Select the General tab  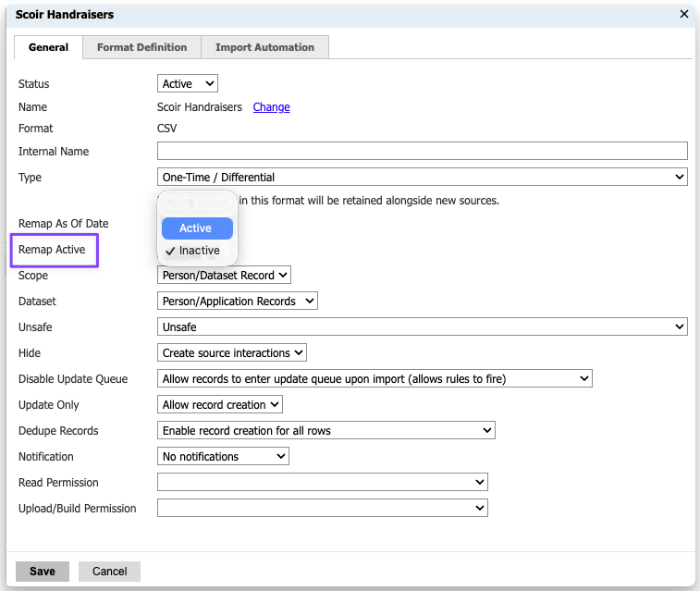pos(48,47)
